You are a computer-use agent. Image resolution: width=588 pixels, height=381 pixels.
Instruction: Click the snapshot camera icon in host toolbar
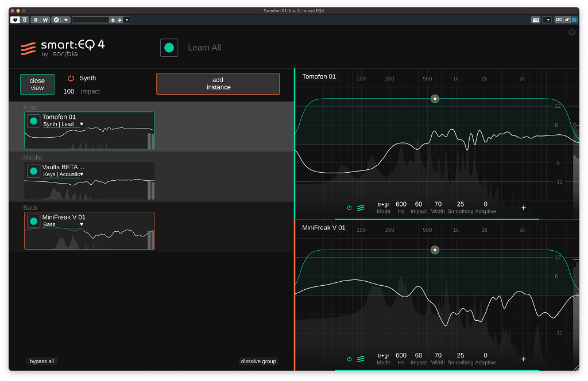pos(536,20)
